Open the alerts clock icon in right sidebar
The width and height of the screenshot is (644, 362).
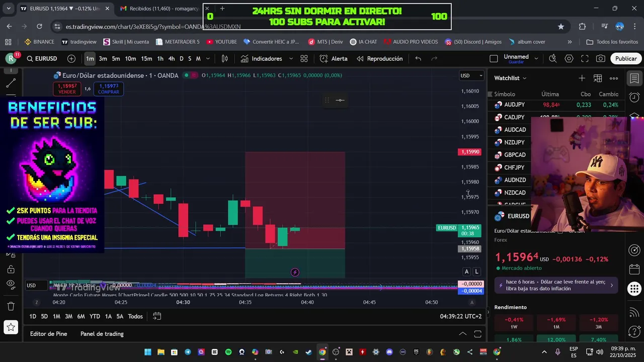(x=634, y=97)
